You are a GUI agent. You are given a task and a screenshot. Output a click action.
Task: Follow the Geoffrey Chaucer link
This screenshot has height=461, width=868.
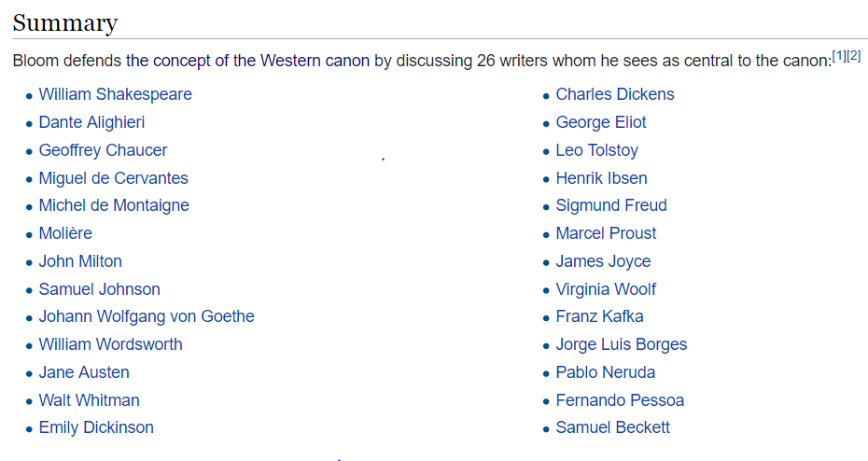pos(103,150)
